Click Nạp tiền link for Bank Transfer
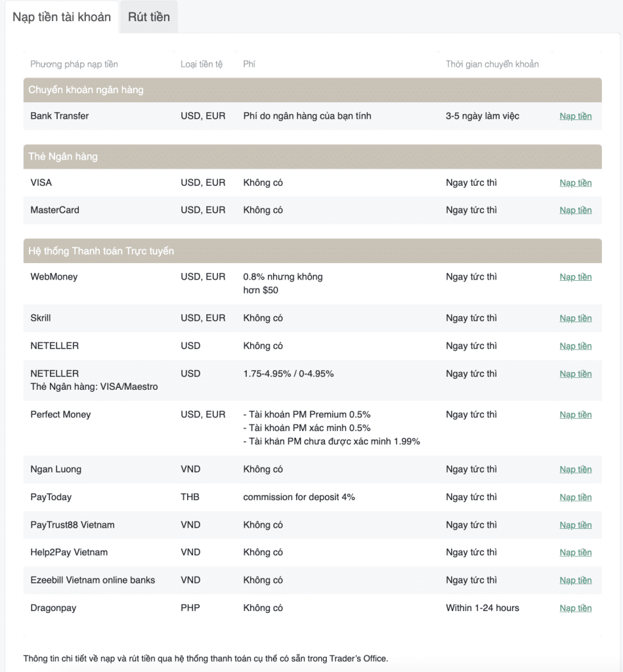This screenshot has width=623, height=672. (x=575, y=116)
